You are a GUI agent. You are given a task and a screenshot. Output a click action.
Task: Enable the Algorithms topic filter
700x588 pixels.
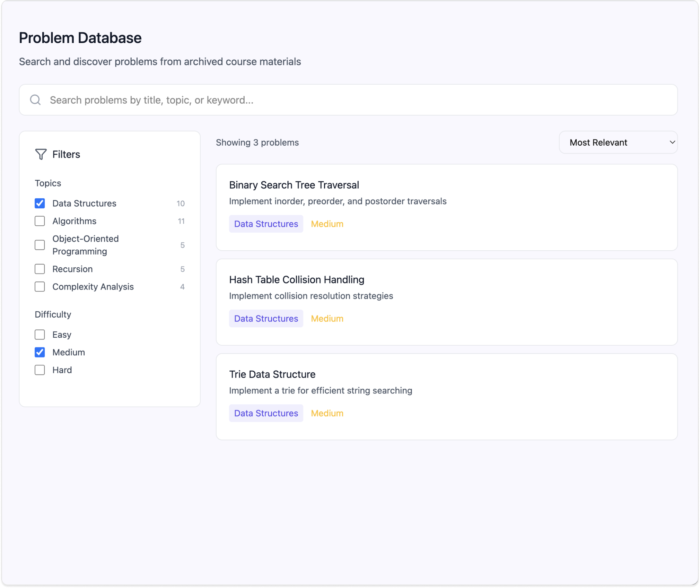tap(40, 221)
